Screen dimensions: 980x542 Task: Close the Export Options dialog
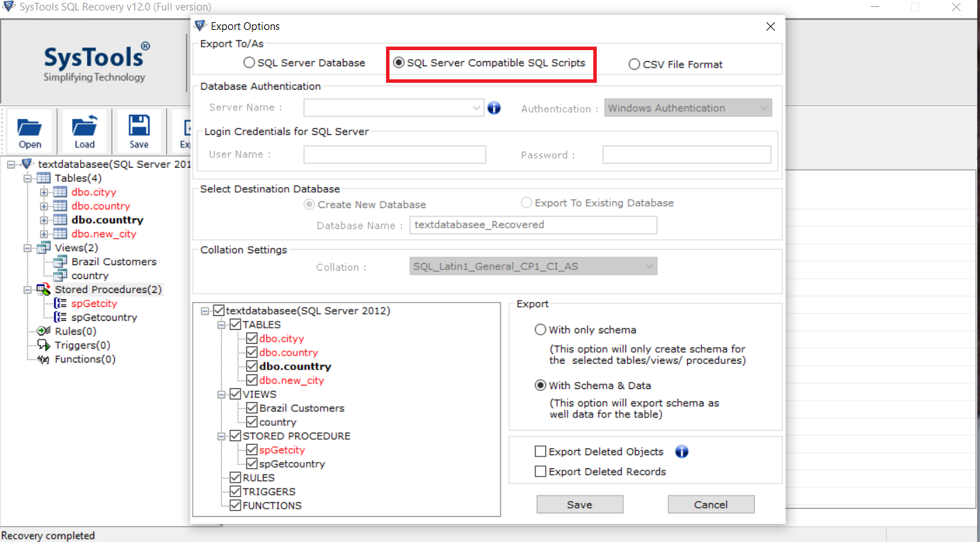tap(770, 26)
